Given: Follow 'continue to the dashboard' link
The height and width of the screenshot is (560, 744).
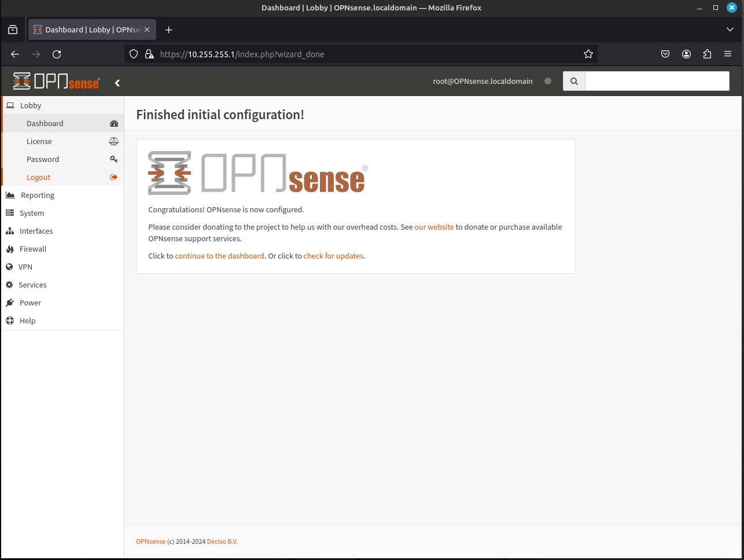Looking at the screenshot, I should pos(219,256).
